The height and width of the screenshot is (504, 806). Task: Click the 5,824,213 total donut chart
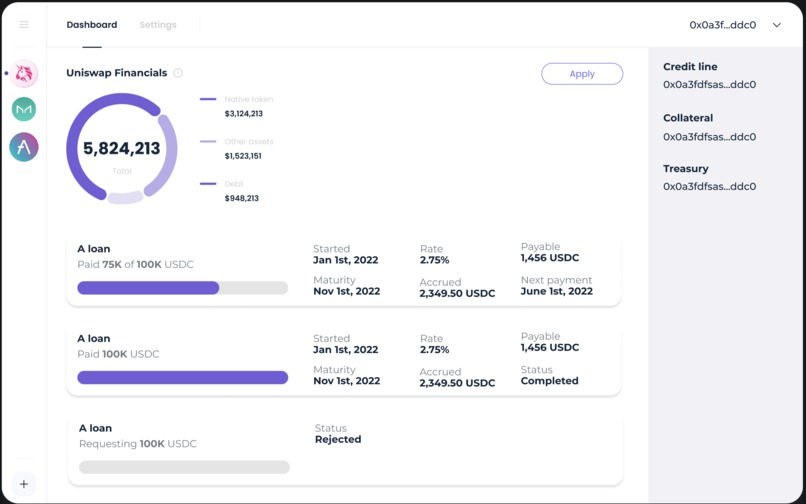pyautogui.click(x=122, y=149)
